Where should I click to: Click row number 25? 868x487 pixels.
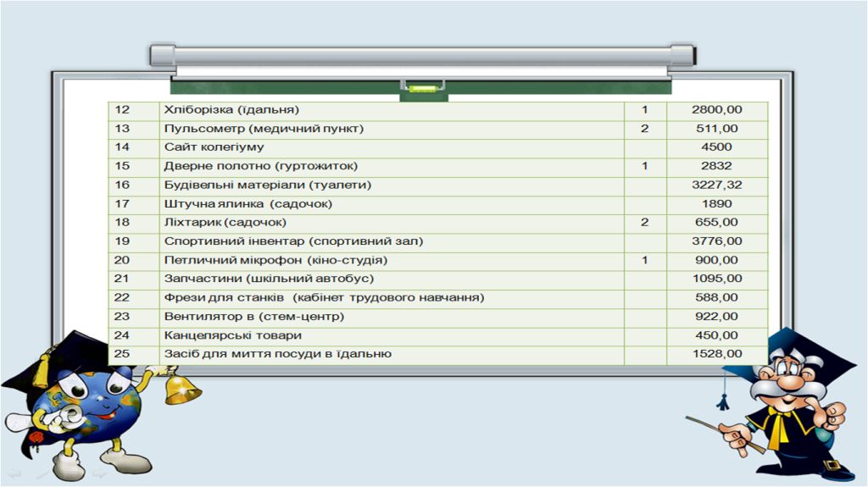point(122,354)
